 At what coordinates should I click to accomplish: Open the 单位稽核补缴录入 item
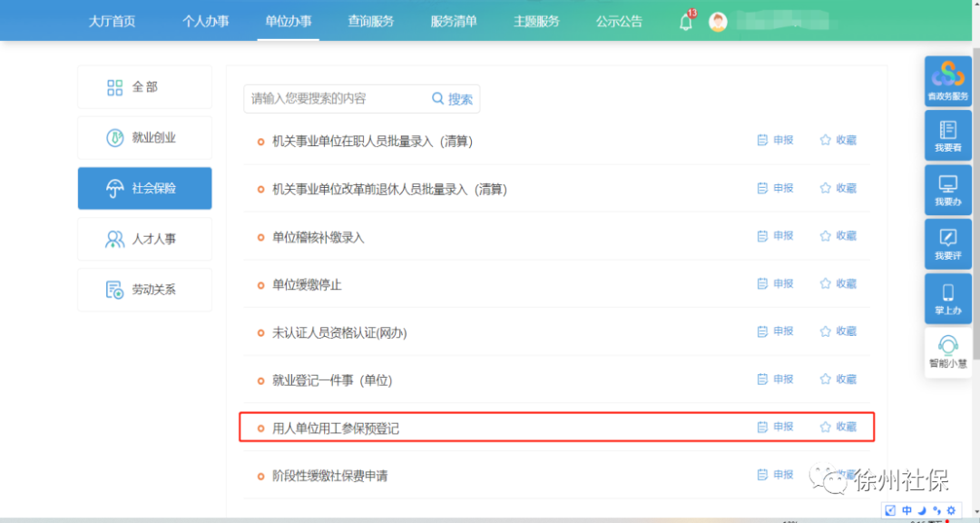click(x=318, y=238)
